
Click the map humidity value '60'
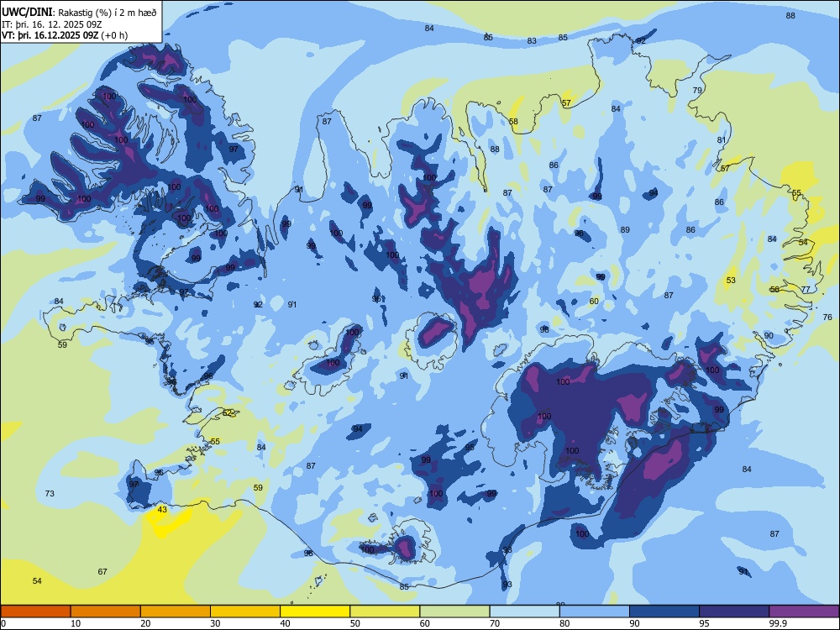[594, 301]
